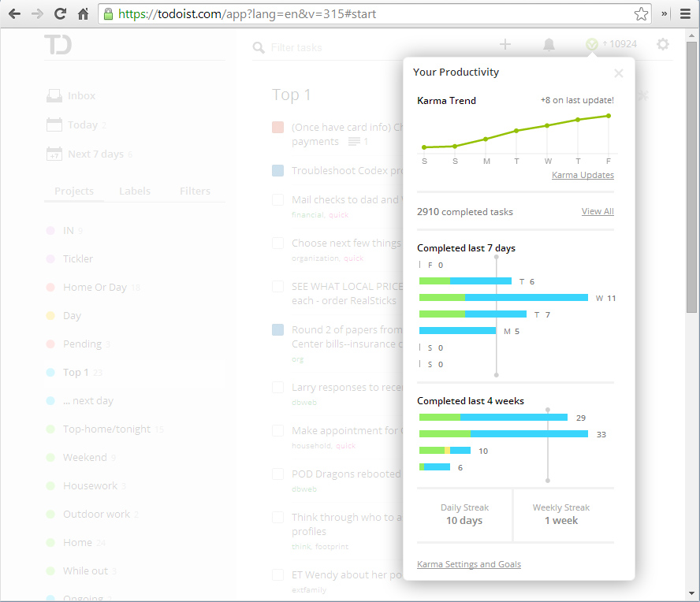Viewport: 700px width, 602px height.
Task: Click View All completed tasks link
Action: coord(598,211)
